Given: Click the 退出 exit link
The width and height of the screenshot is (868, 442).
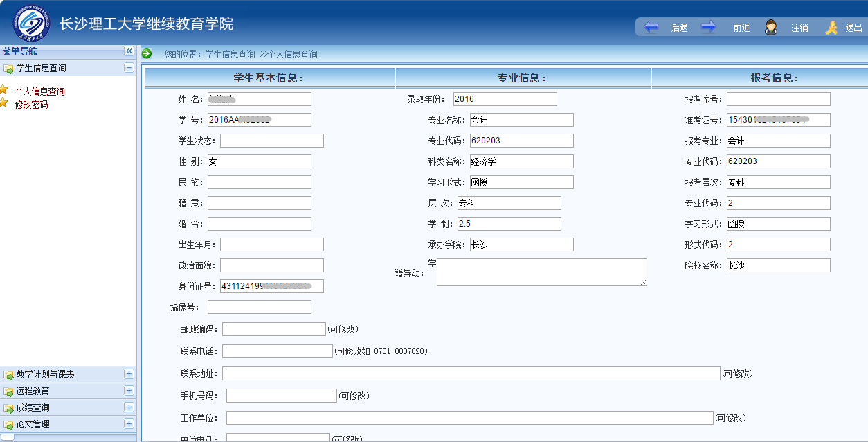Looking at the screenshot, I should 853,28.
